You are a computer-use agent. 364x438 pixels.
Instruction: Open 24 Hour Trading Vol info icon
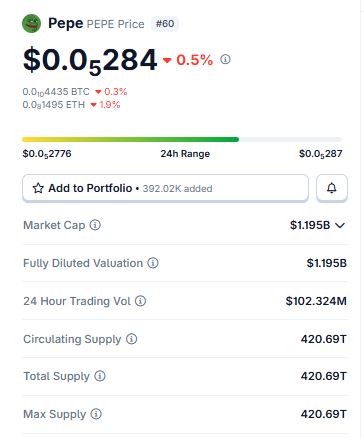click(140, 301)
